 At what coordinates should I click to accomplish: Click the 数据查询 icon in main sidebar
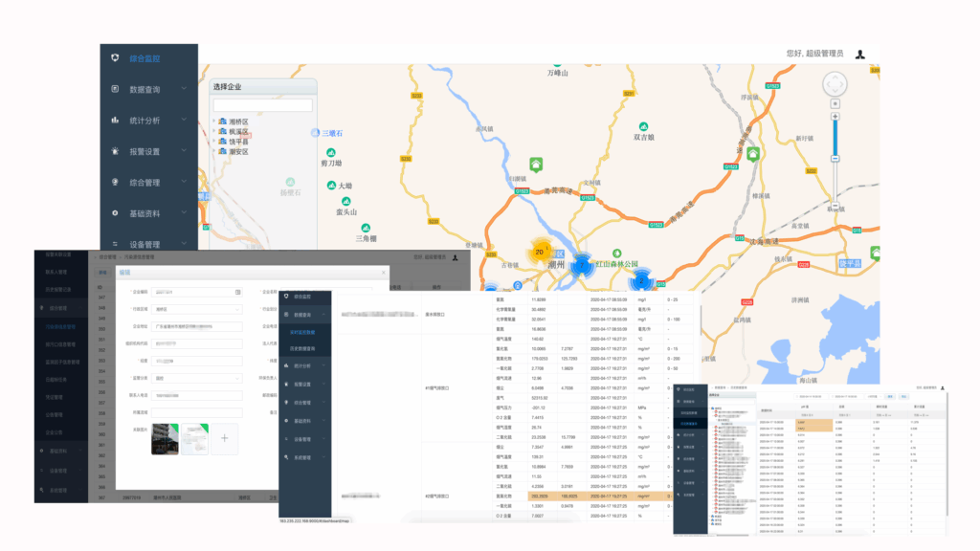[x=116, y=89]
